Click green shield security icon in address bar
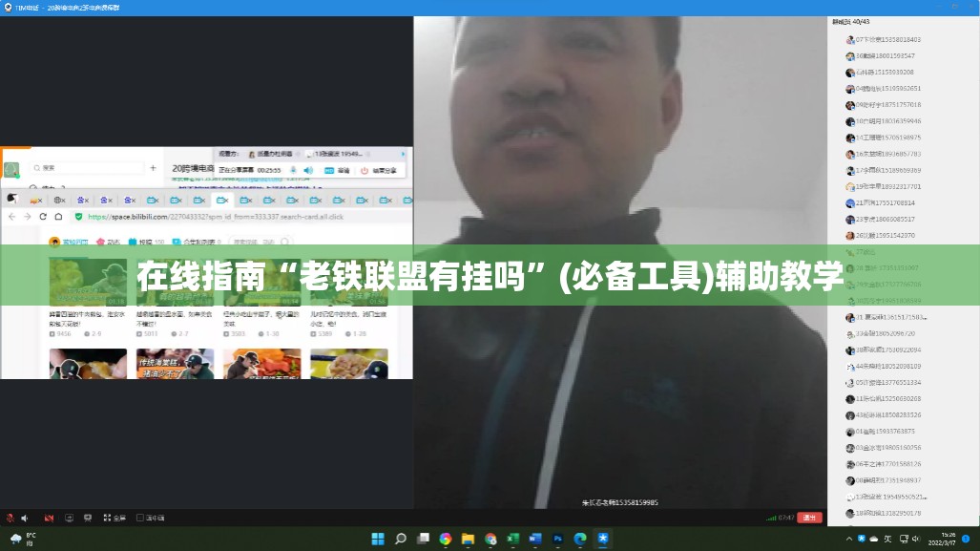980x551 pixels. tap(78, 217)
